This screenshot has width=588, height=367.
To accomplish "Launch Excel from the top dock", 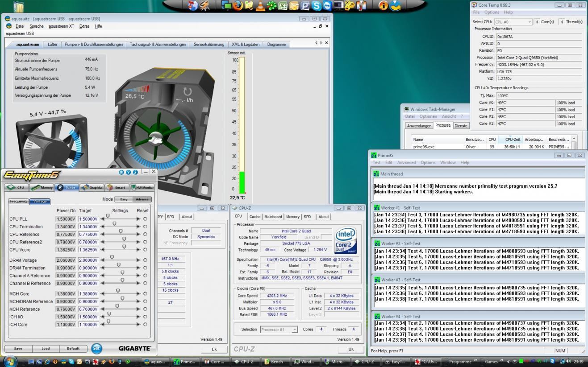I will [x=283, y=5].
